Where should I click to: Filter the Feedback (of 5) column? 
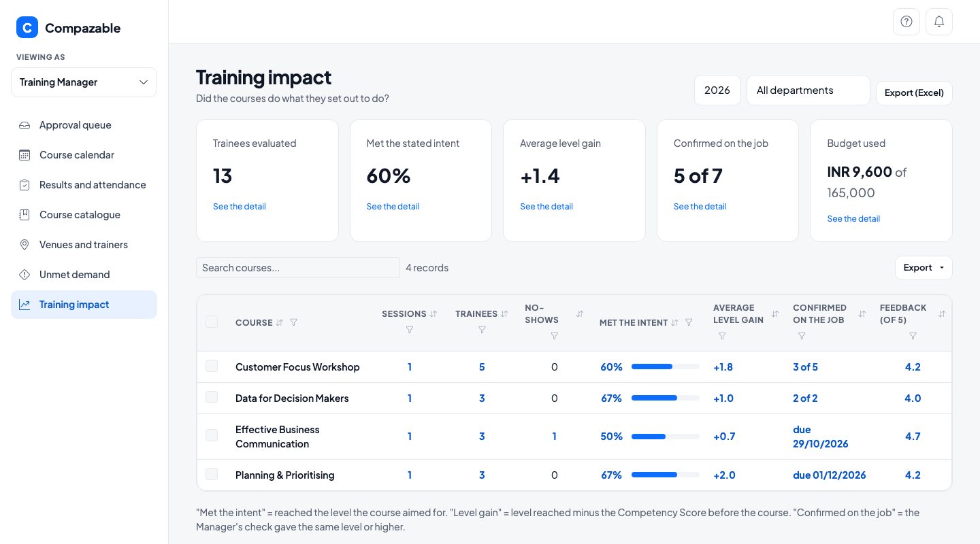(913, 336)
